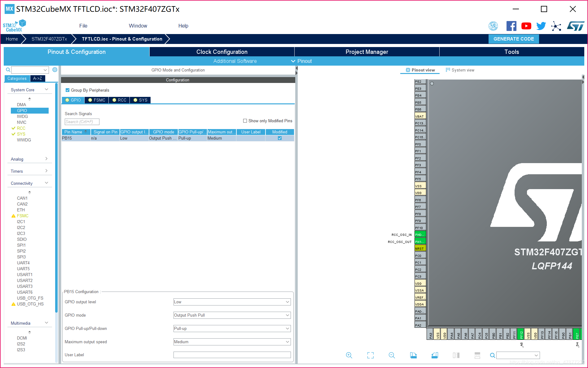Click the vertical split view icon
588x368 pixels.
(456, 355)
